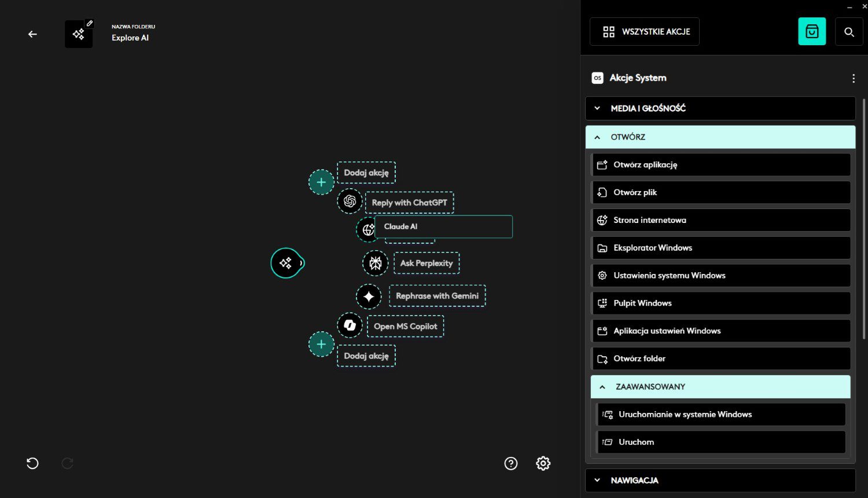This screenshot has height=498, width=868.
Task: Click the ChatGPT action icon
Action: point(350,201)
